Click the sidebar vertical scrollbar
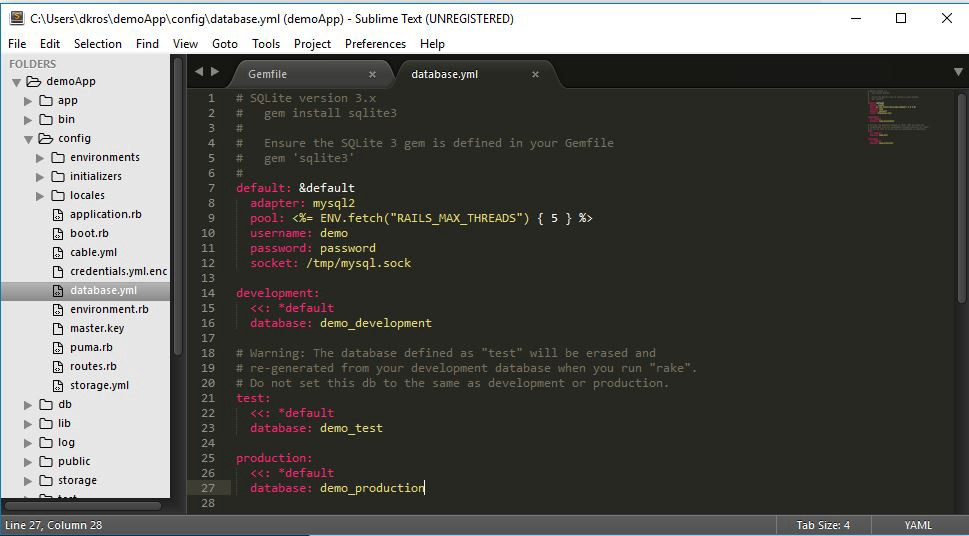The height and width of the screenshot is (536, 969). pos(178,207)
